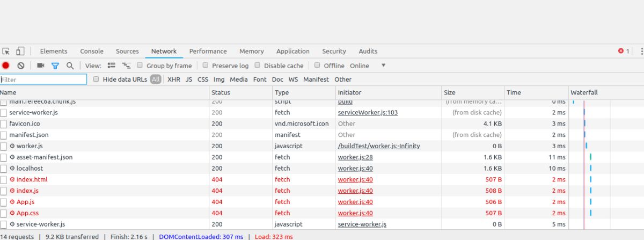Switch to large request rows view
Screen dimensions: 644x240
tap(112, 66)
